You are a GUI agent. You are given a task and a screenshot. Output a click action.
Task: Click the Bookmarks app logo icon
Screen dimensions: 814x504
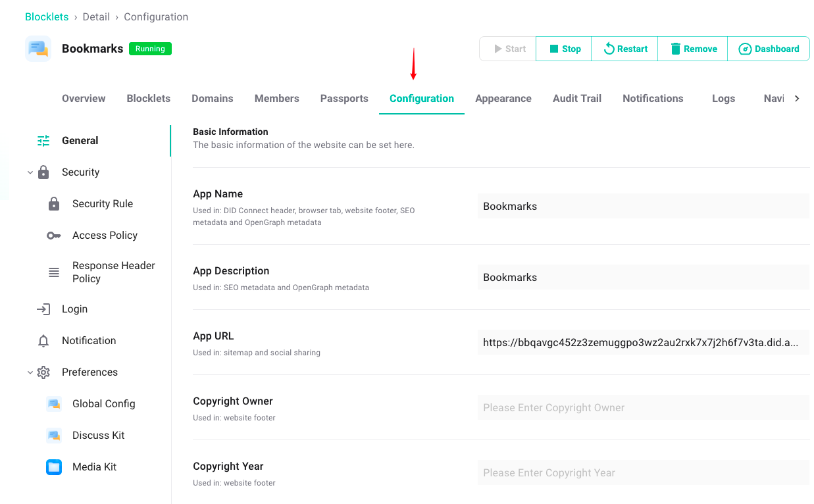click(38, 49)
